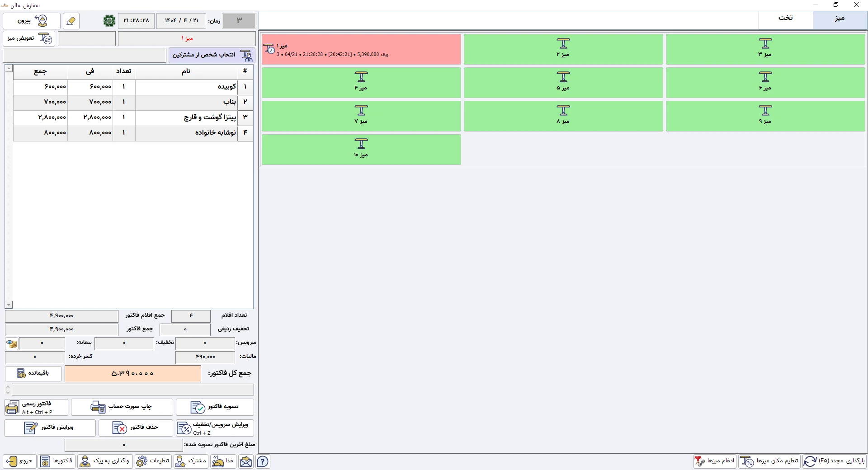The width and height of the screenshot is (868, 470).
Task: Click the stepper arrows beside the notes field
Action: (8, 390)
